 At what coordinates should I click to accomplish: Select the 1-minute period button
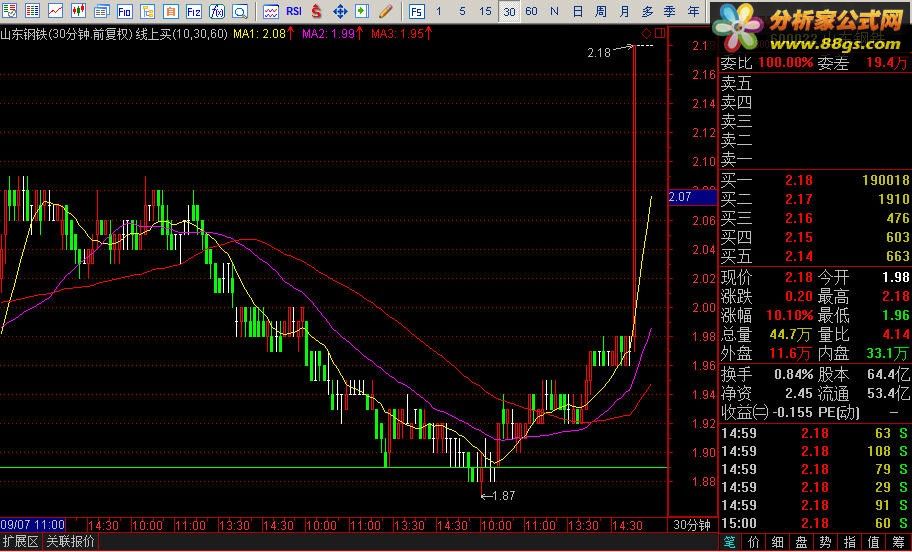coord(439,11)
